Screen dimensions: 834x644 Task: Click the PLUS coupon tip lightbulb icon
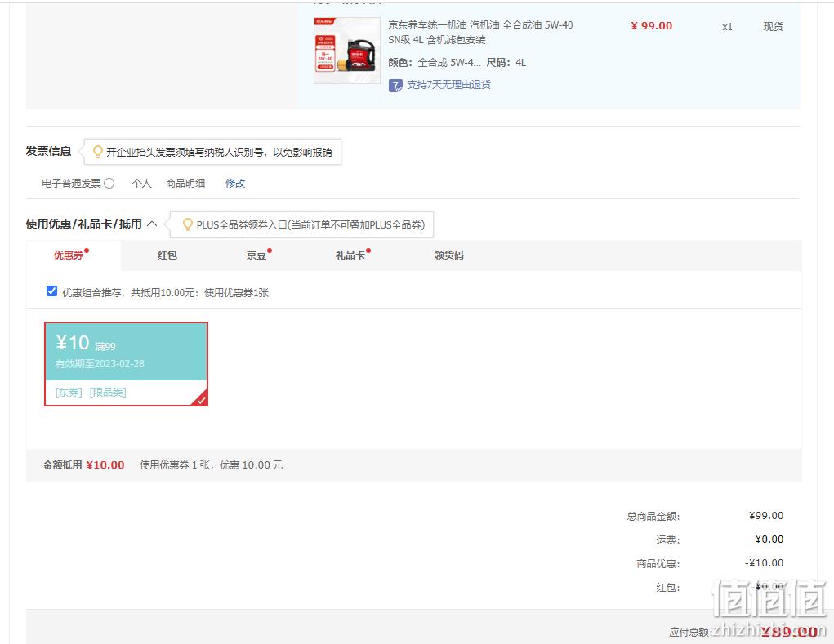point(187,224)
